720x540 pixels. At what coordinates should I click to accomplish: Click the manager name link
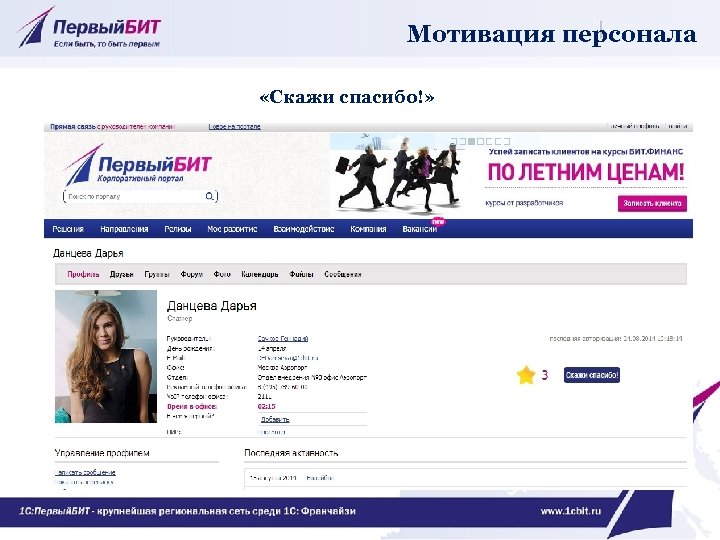click(x=283, y=338)
